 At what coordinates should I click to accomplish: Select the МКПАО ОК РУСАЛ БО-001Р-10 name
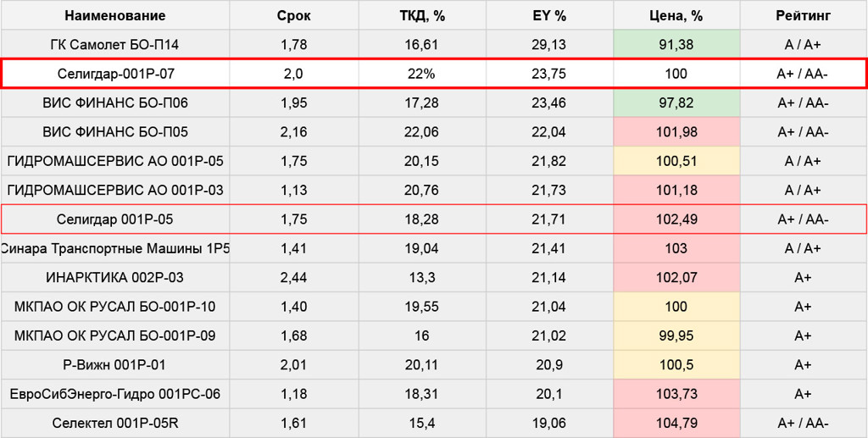[x=114, y=307]
